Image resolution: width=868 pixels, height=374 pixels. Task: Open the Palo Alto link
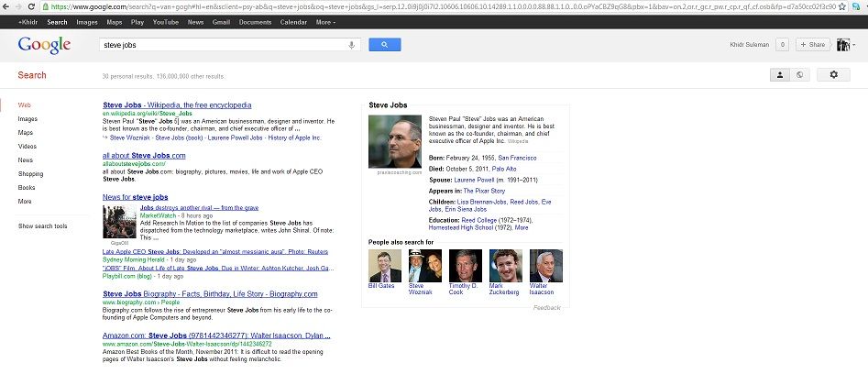tap(504, 169)
